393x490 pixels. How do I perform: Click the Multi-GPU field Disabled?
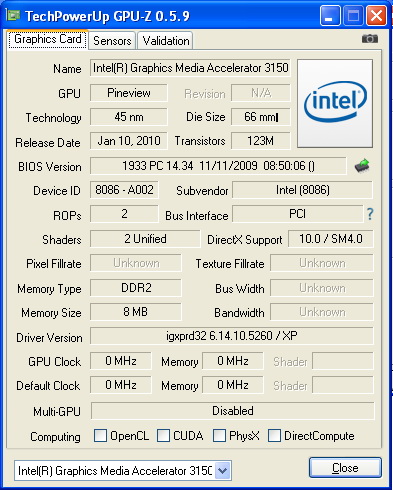tap(233, 411)
